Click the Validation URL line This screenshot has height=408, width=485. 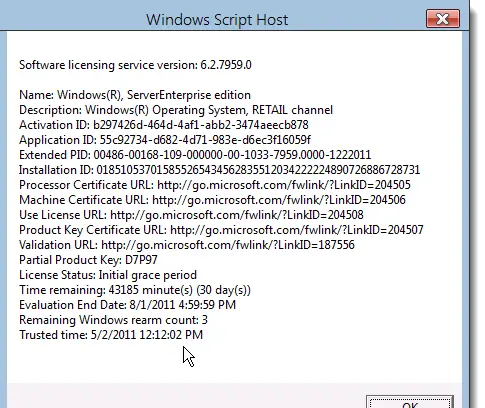point(187,245)
